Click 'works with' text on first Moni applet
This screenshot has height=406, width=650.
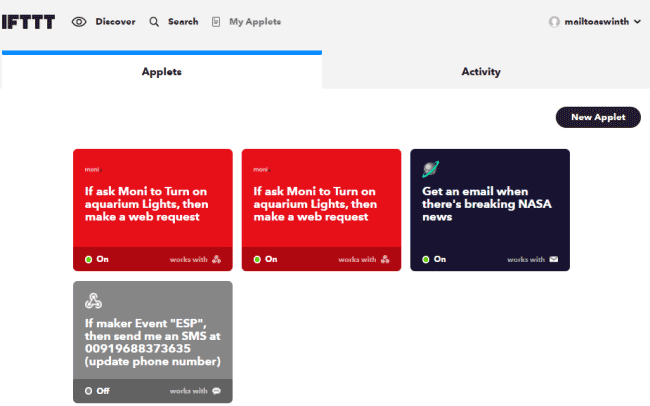(x=188, y=259)
